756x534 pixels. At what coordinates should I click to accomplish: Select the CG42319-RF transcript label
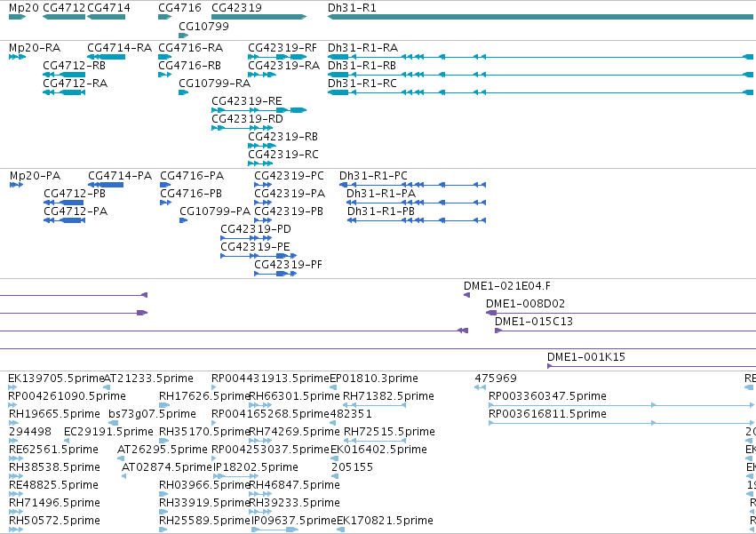(x=283, y=48)
